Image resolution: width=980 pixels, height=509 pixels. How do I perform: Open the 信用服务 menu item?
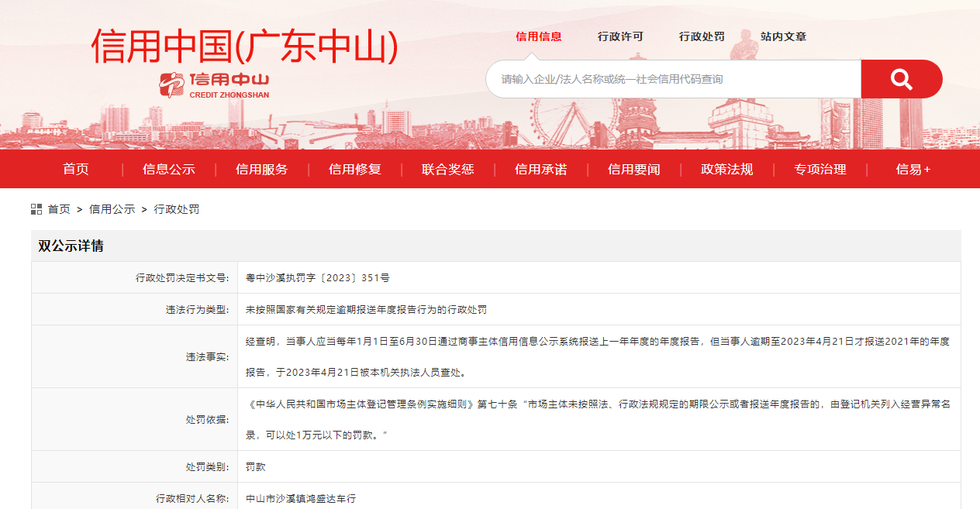coord(262,169)
